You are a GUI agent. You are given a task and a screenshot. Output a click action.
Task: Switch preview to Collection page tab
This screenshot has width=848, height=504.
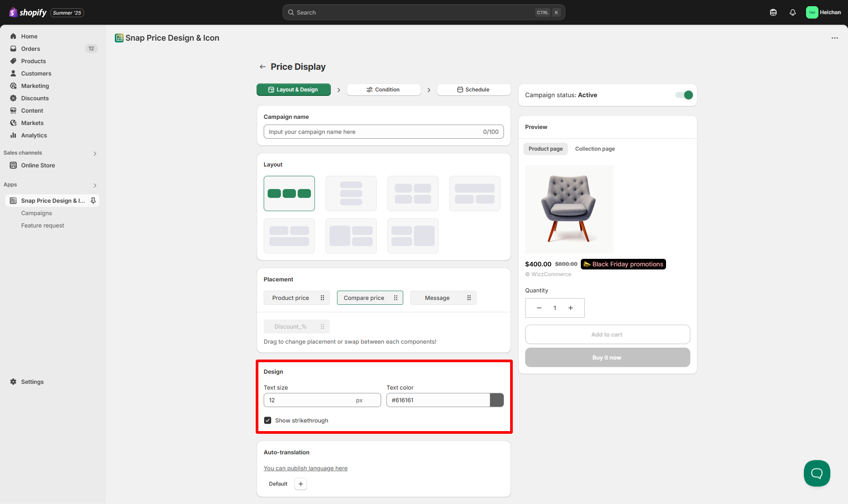[594, 149]
